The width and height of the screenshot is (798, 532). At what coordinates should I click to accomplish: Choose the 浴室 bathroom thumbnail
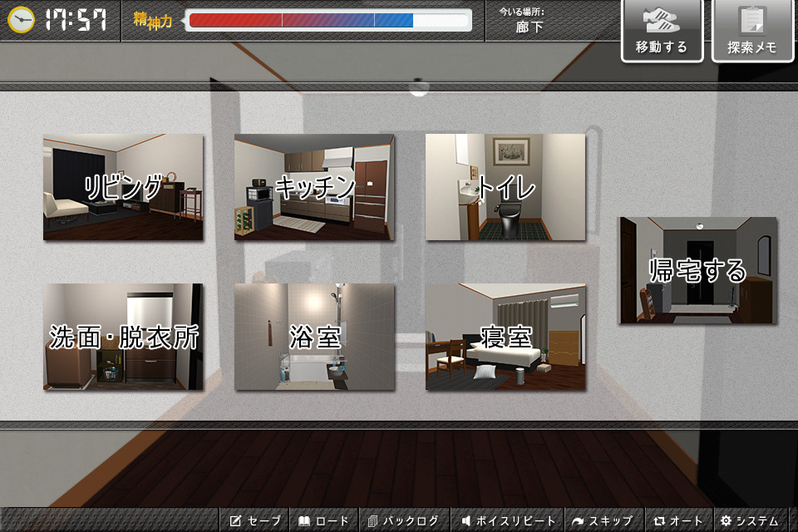click(314, 337)
